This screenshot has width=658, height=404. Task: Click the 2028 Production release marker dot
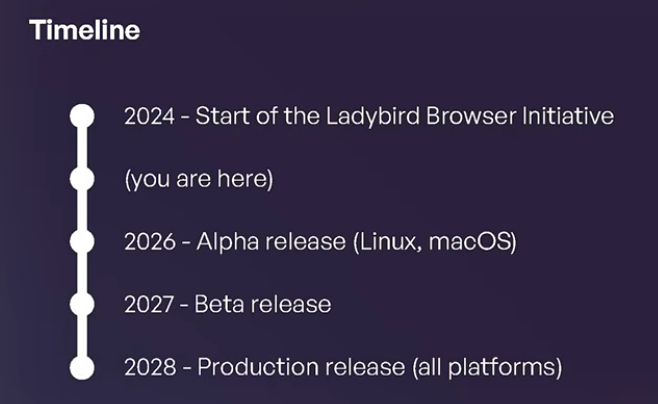click(82, 368)
